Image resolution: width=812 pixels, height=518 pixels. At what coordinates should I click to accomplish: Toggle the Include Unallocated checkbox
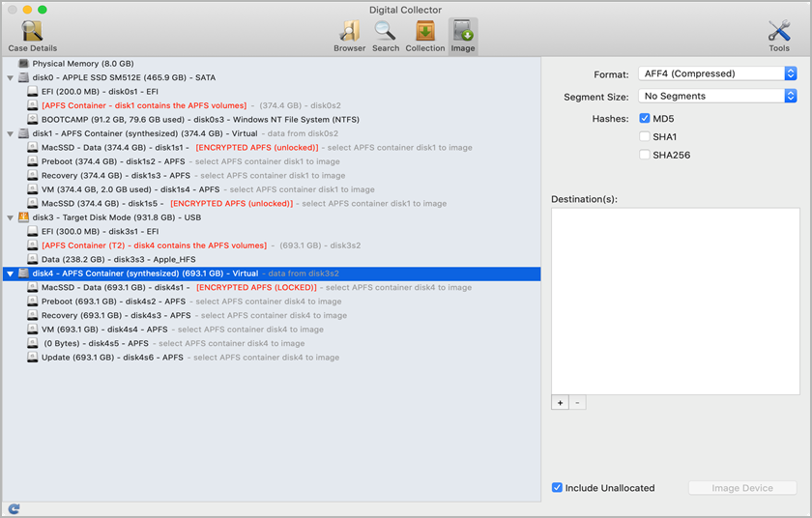(x=557, y=488)
